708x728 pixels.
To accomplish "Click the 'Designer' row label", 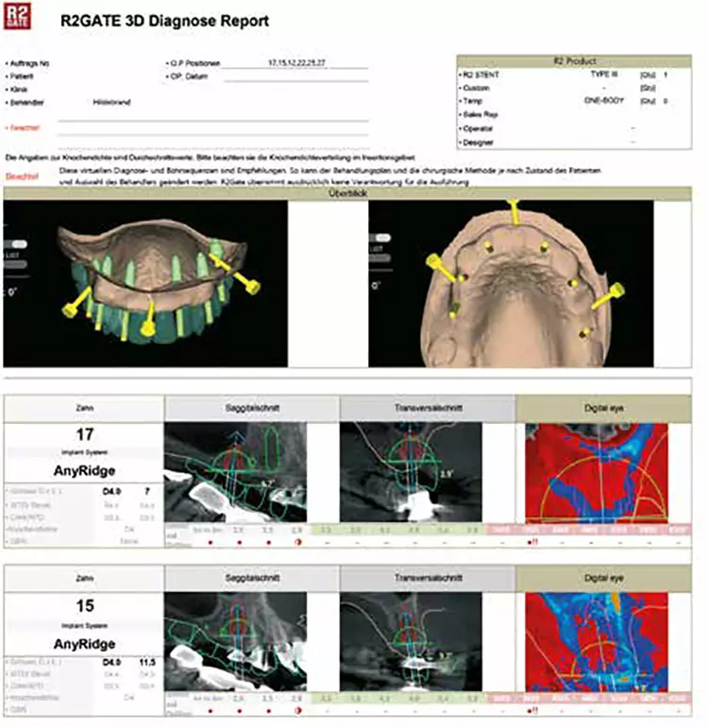I will coord(478,143).
